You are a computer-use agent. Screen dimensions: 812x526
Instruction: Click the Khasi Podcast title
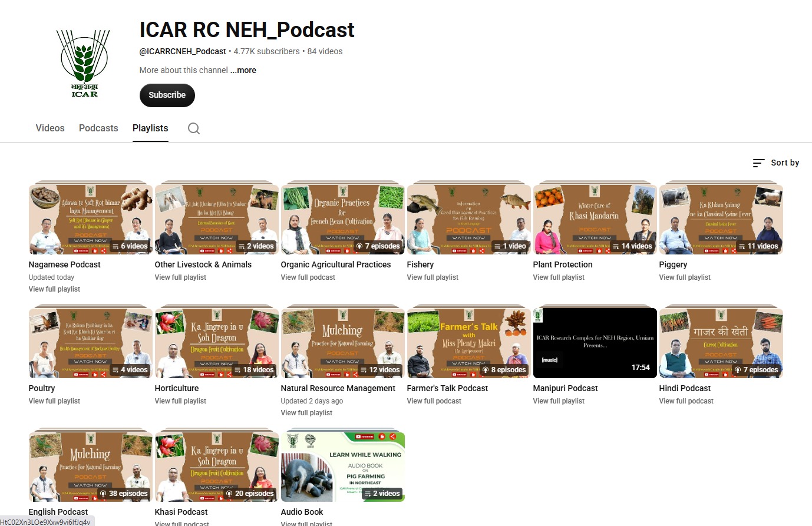tap(181, 512)
